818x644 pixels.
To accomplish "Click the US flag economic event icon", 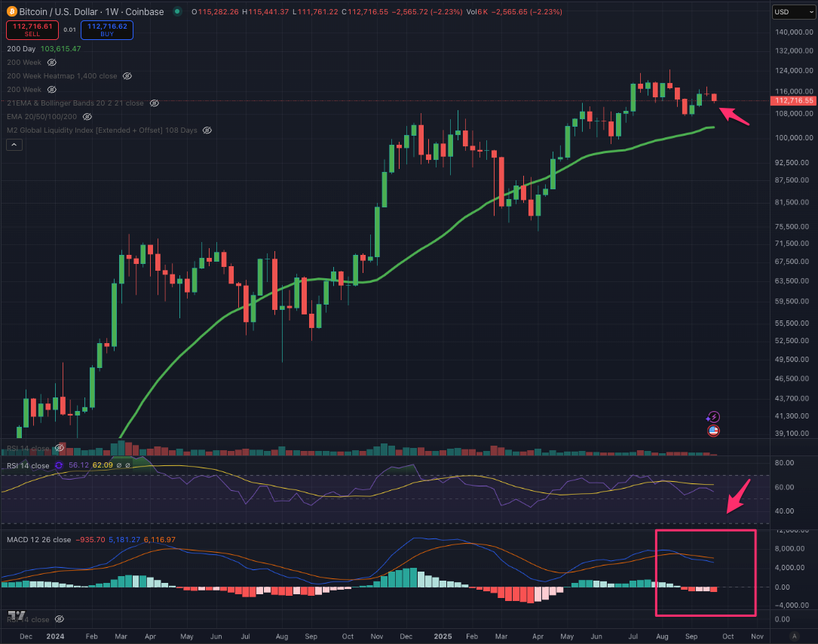I will (713, 431).
